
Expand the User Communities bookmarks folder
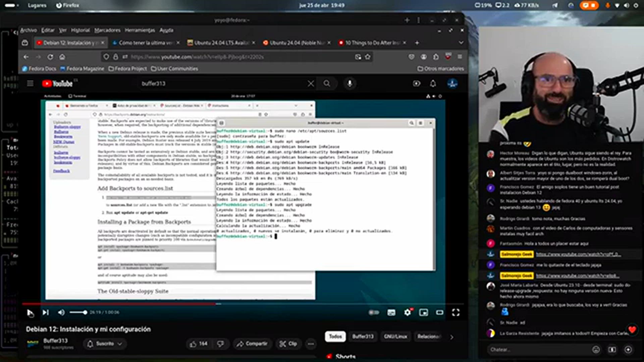coord(174,69)
